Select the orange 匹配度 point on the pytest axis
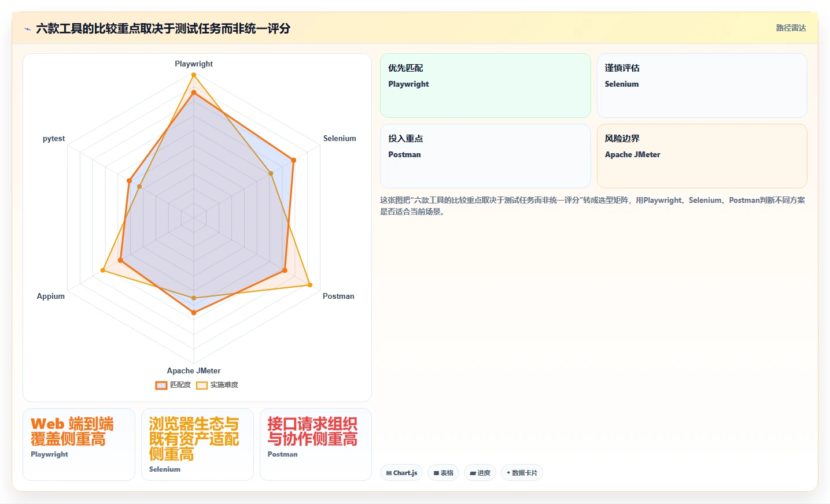Image resolution: width=830 pixels, height=504 pixels. click(129, 181)
